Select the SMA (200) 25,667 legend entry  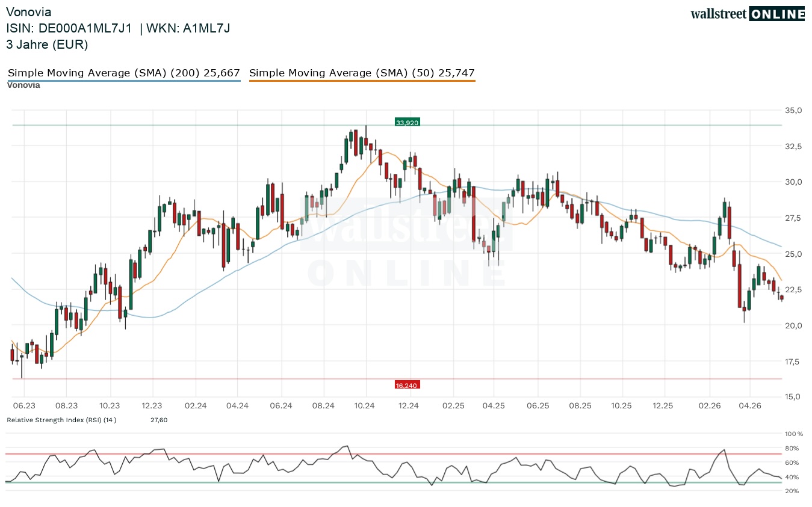[x=124, y=73]
